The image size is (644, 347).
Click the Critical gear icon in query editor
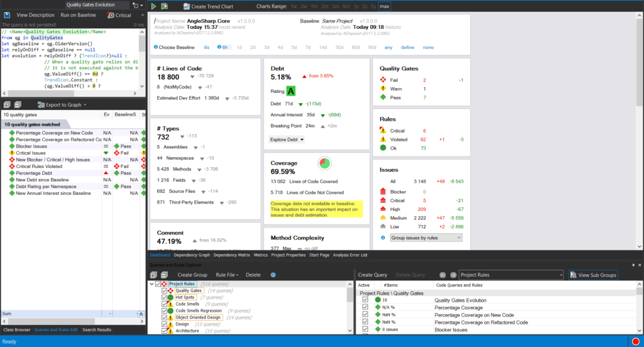point(111,15)
